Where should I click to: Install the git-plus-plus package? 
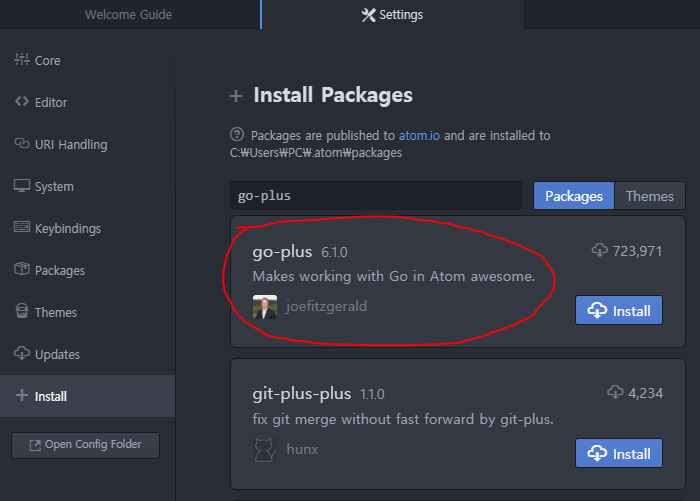[619, 453]
